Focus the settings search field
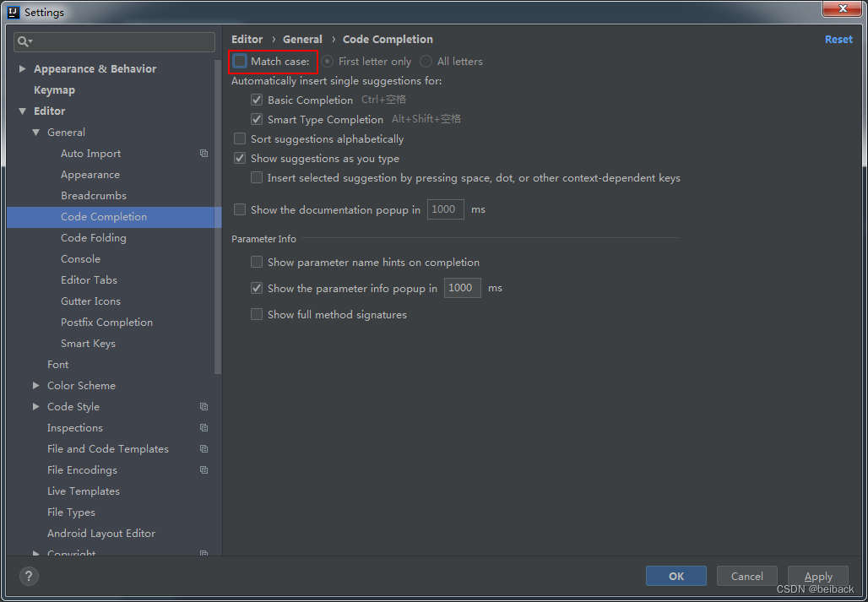Image resolution: width=868 pixels, height=602 pixels. [x=115, y=42]
